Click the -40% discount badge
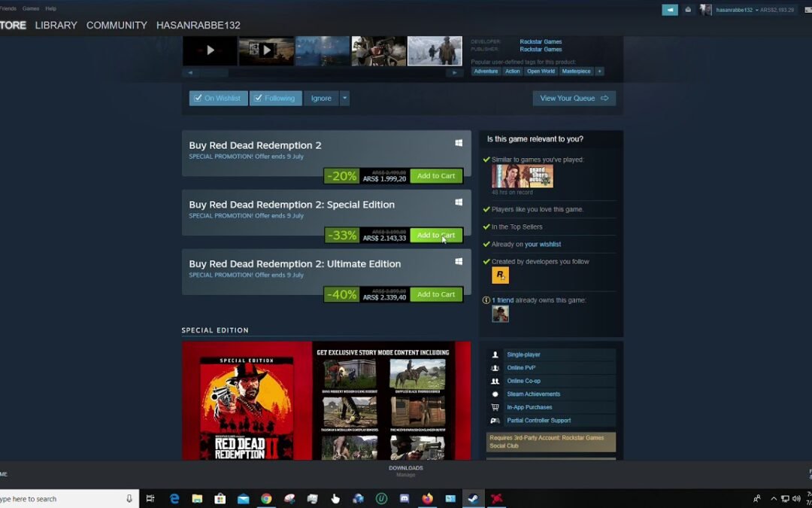The height and width of the screenshot is (508, 812). pyautogui.click(x=342, y=294)
